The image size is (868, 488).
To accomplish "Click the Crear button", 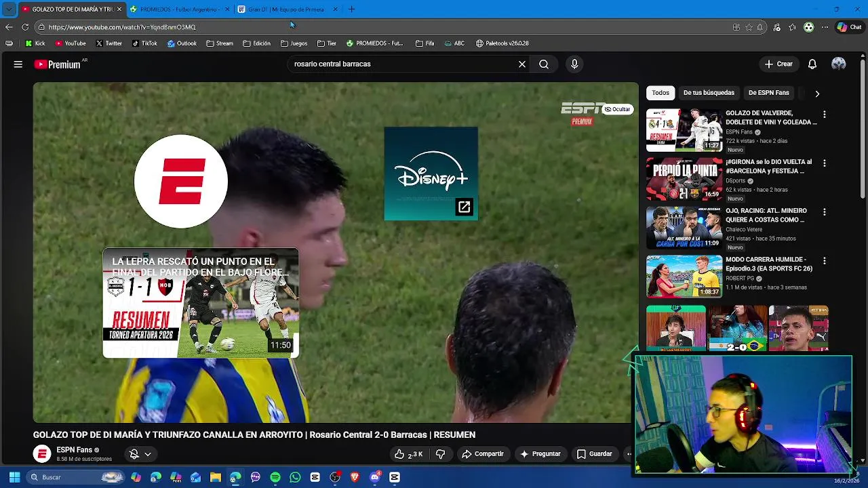I will point(778,64).
